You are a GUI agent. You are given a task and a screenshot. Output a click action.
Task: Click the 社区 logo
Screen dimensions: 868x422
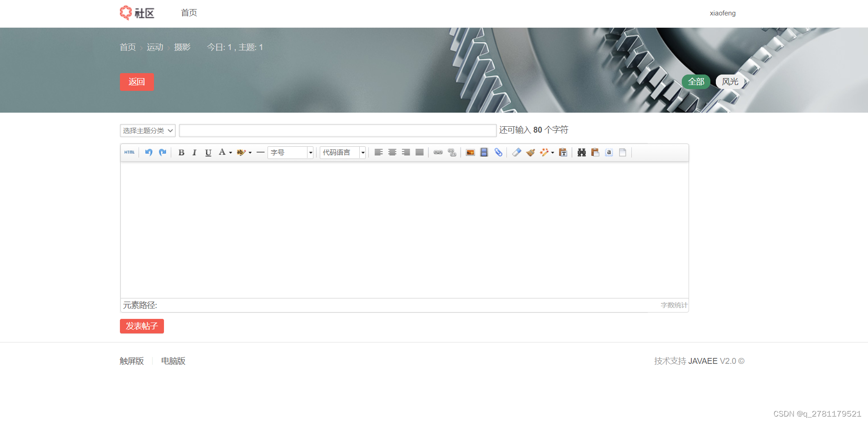coord(137,13)
